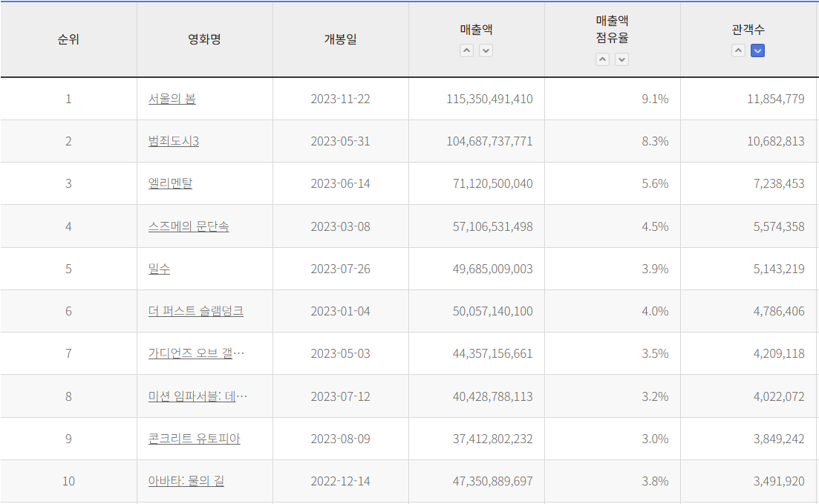Click the 엘리멘탈 movie title
Screen dimensions: 819x504
pos(170,183)
